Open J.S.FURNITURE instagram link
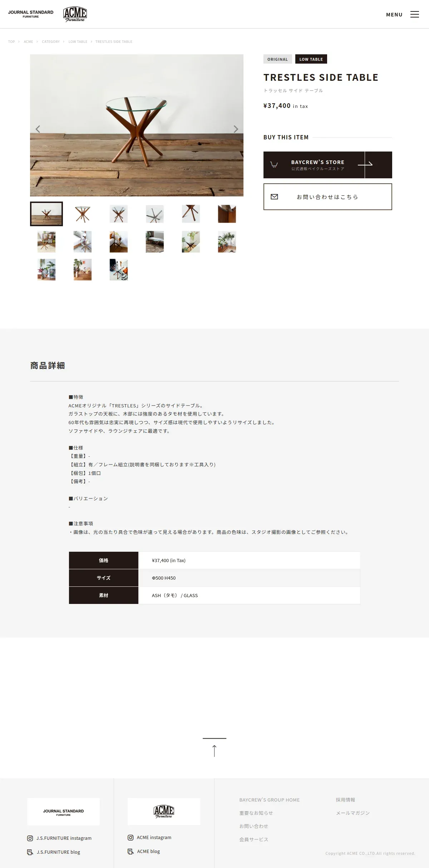 64,838
